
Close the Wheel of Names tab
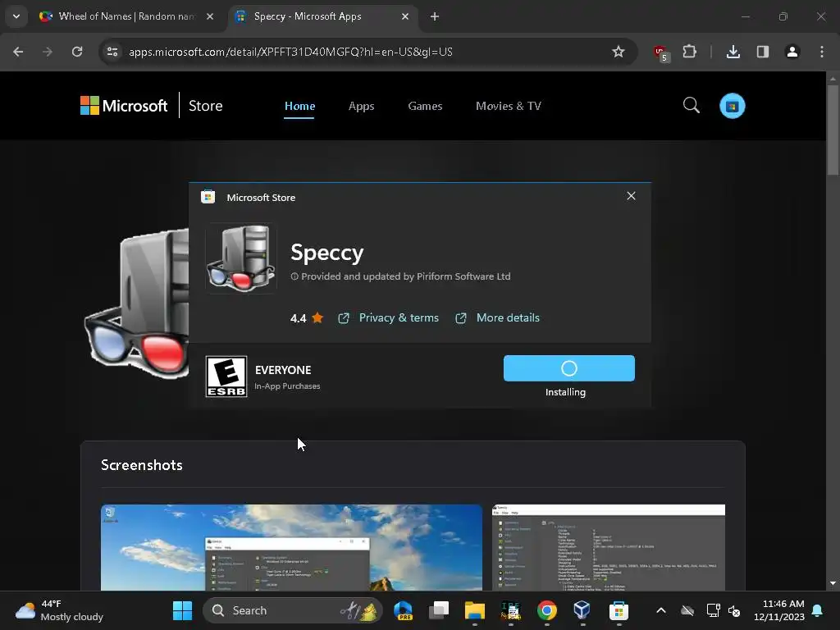(x=210, y=16)
